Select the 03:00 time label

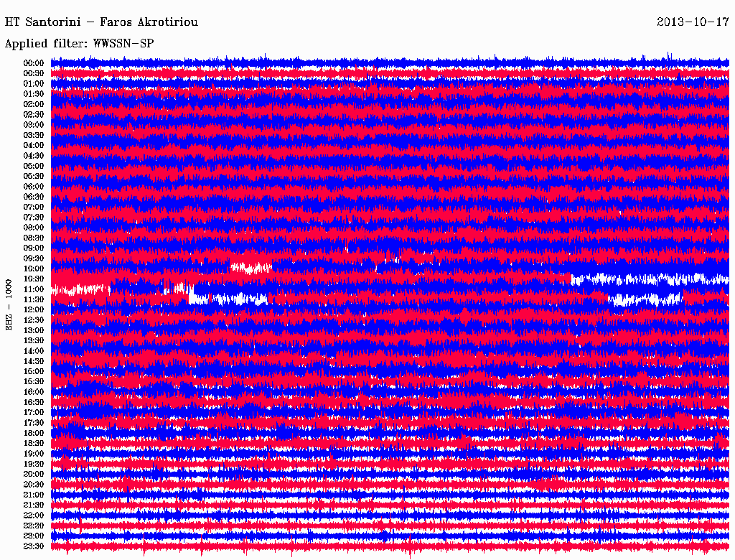34,125
